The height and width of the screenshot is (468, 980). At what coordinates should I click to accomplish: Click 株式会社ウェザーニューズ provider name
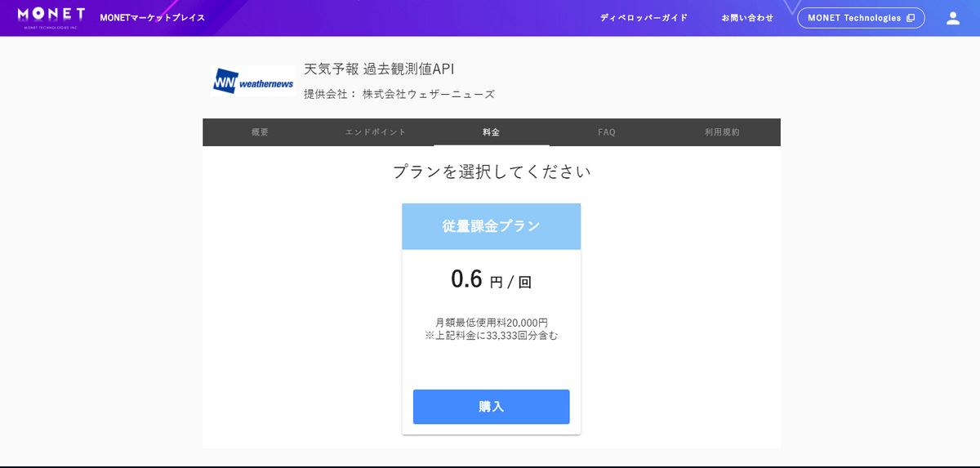pyautogui.click(x=429, y=94)
